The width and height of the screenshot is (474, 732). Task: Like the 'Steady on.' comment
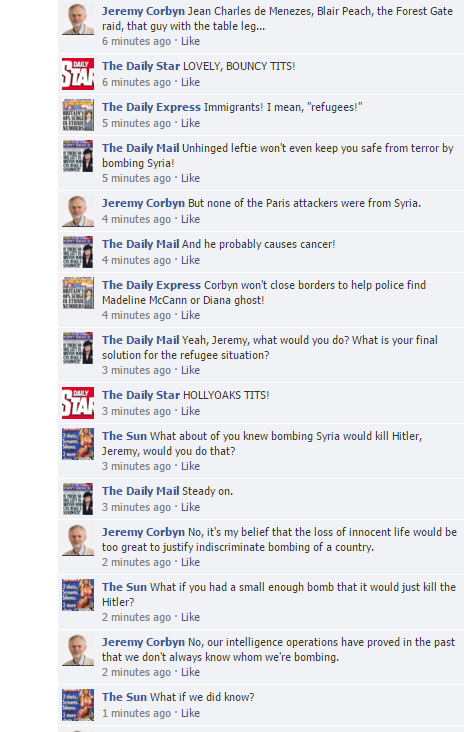[190, 507]
